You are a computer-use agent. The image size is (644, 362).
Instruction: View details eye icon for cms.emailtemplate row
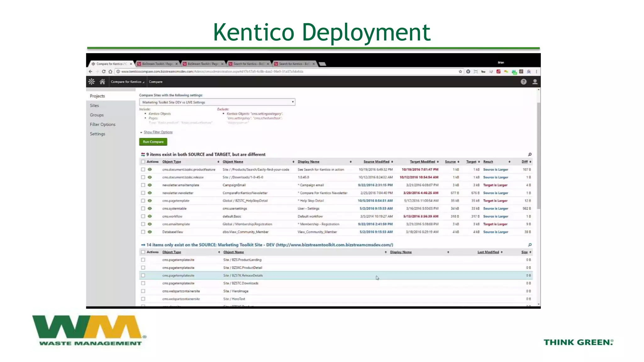coord(150,224)
